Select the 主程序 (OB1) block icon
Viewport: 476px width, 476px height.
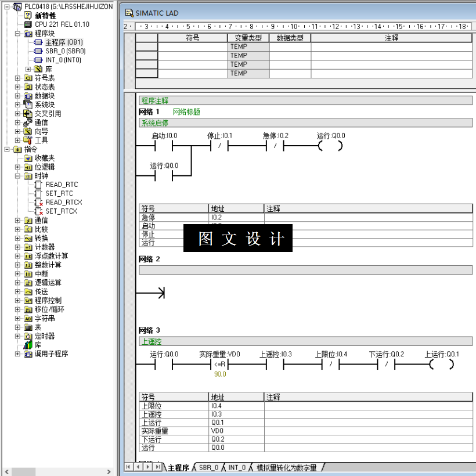tap(38, 42)
